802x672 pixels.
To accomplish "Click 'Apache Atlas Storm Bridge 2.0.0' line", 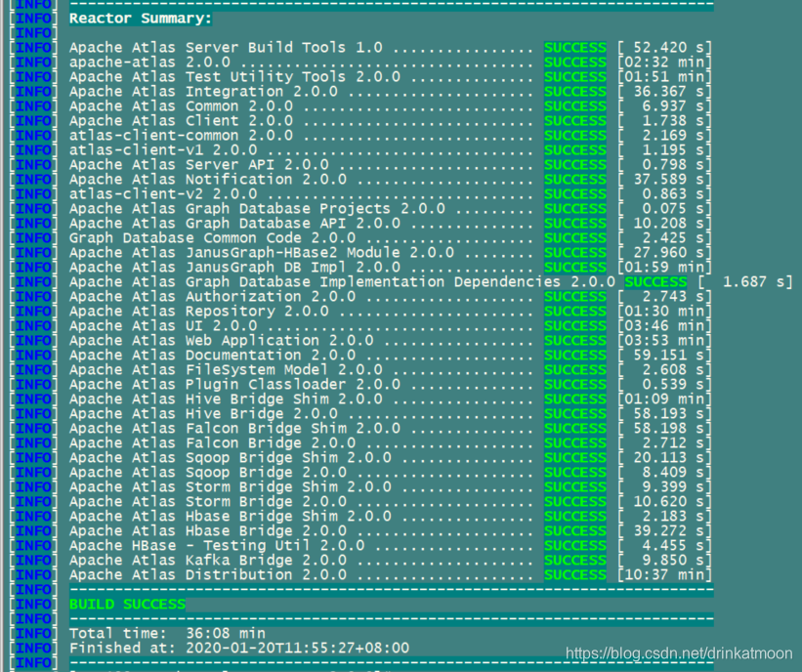I will [208, 502].
